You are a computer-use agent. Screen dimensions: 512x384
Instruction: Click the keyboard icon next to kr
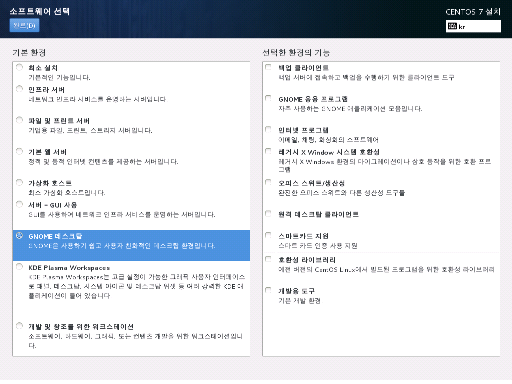tap(452, 26)
